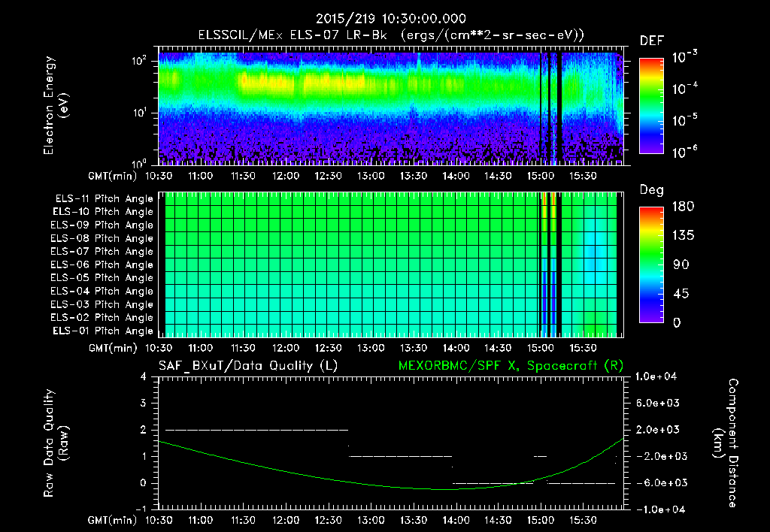Select the ELS-04 Pitch Angle row label
Viewport: 770px width, 532px height.
click(102, 291)
